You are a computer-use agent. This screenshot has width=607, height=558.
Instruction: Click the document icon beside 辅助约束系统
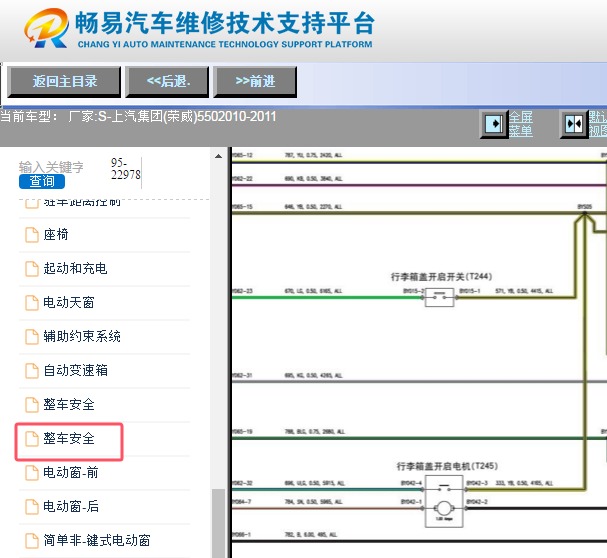pyautogui.click(x=32, y=337)
